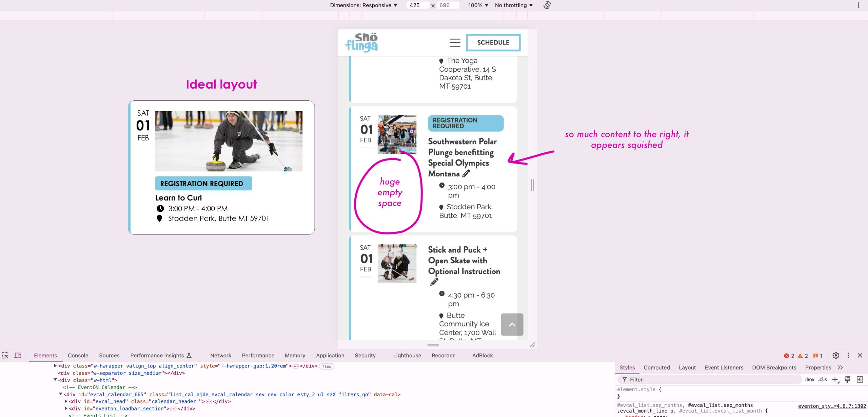Click the Performance insights flask icon
868x417 pixels.
189,355
